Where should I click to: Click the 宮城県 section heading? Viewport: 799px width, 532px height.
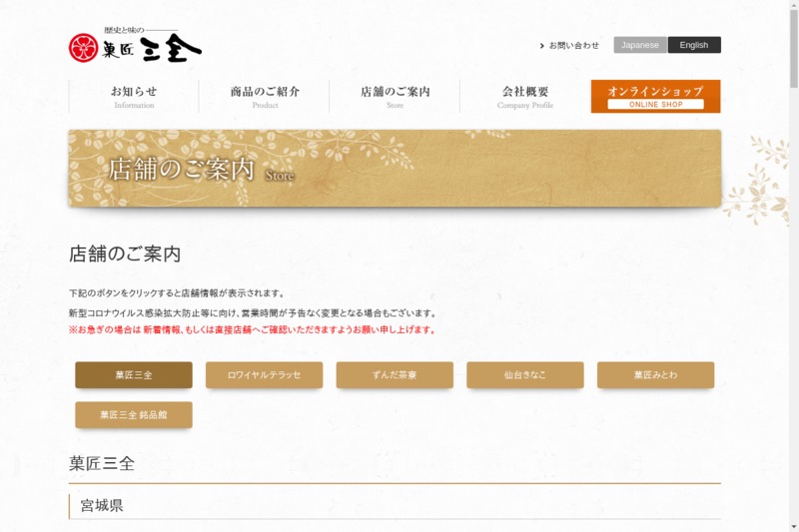102,506
